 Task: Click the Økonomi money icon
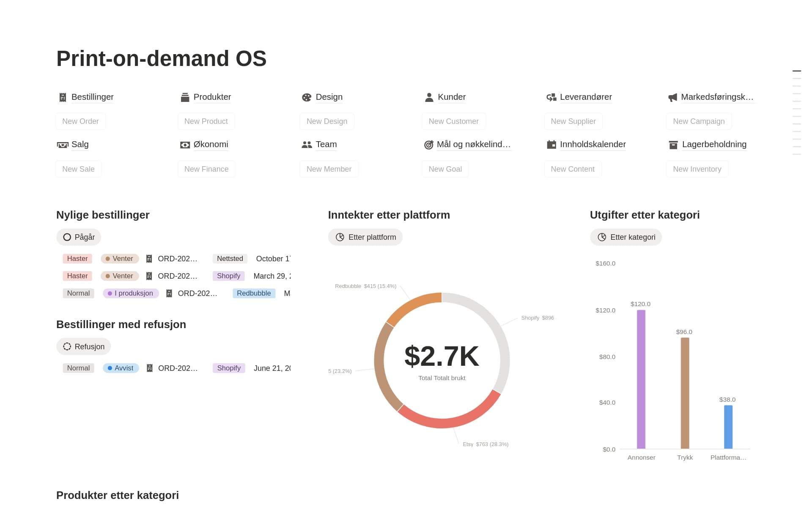[x=185, y=145]
